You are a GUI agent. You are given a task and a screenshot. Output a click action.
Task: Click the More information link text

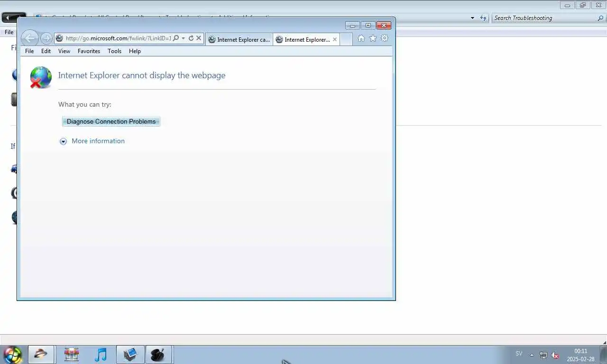98,141
